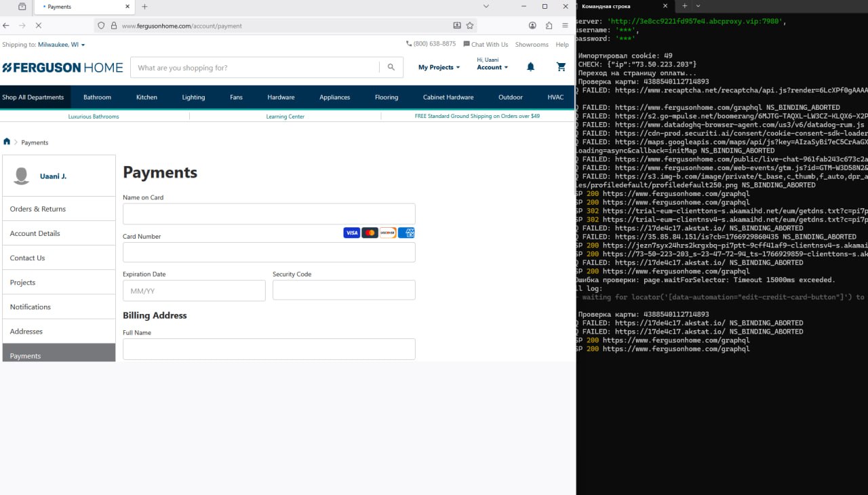Screen dimensions: 868x495
Task: Open the Showrooms link
Action: click(532, 44)
